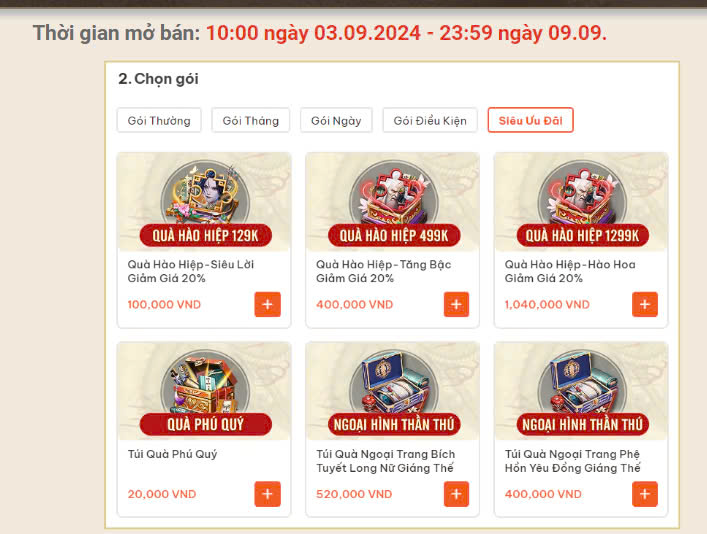The image size is (707, 534).
Task: Click the Quà Phú Quý treasure chest image
Action: (x=204, y=391)
